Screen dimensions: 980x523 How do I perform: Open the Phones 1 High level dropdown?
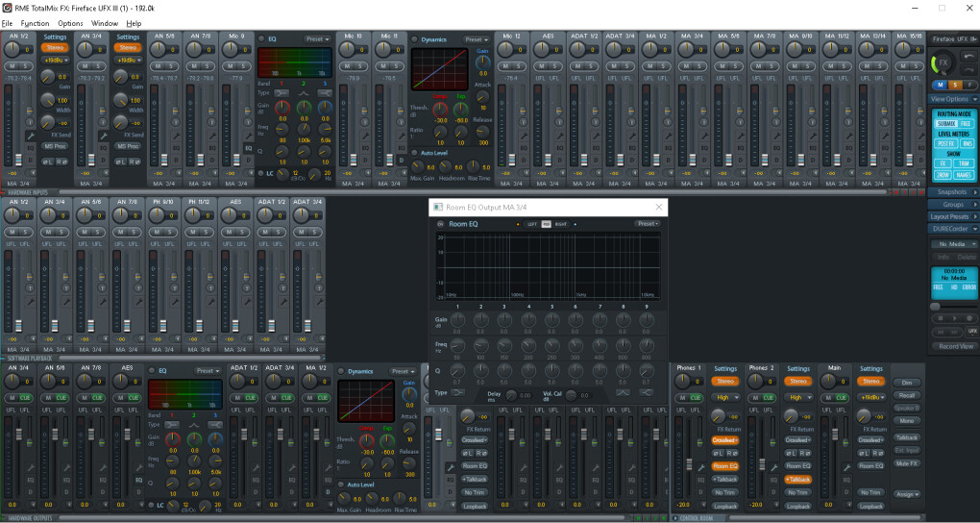(x=725, y=398)
